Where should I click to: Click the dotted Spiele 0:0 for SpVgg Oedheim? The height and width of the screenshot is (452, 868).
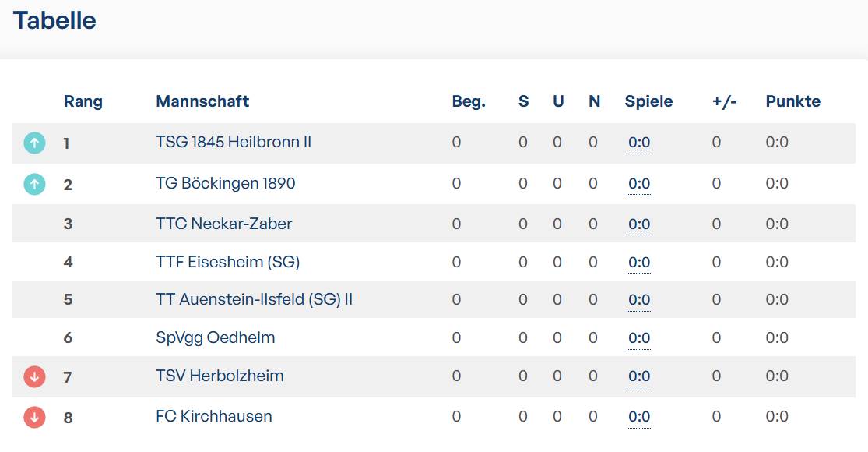[x=639, y=338]
